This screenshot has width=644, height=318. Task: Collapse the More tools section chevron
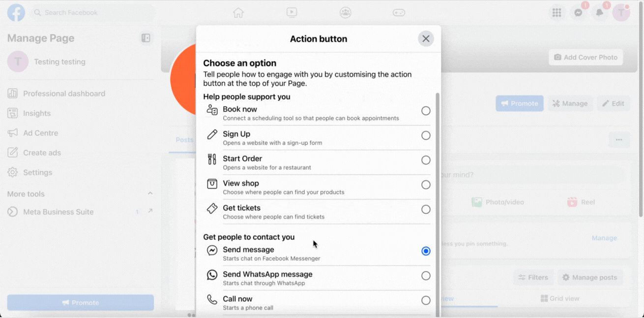pos(150,193)
